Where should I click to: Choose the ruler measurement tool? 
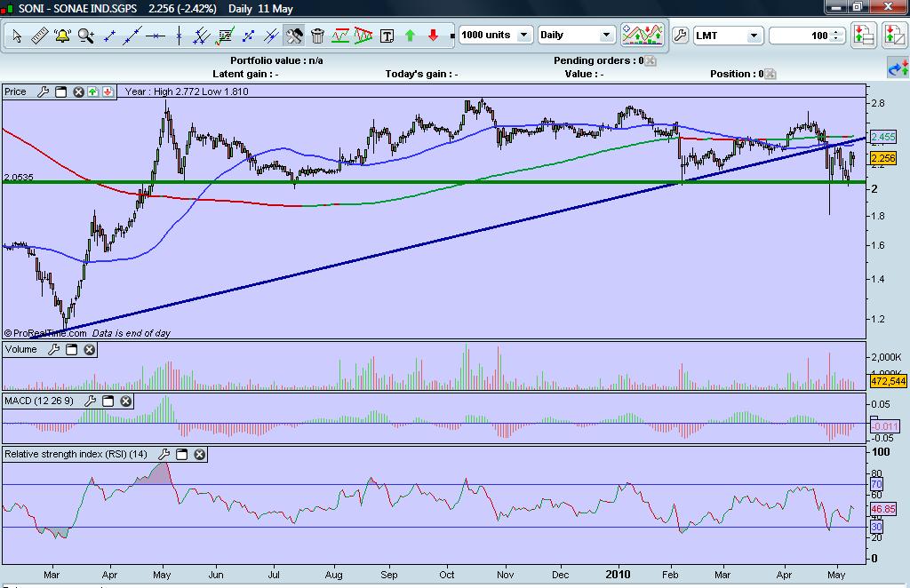(x=39, y=36)
